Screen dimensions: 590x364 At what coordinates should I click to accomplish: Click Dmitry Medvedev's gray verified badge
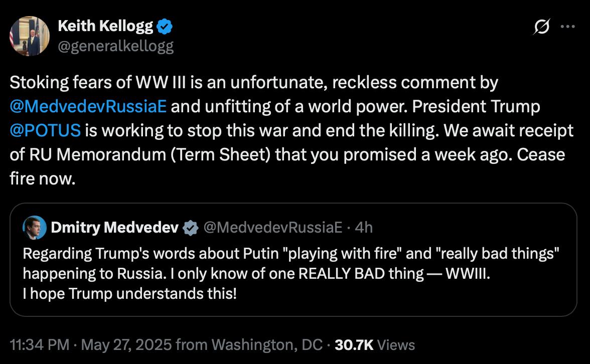[190, 228]
